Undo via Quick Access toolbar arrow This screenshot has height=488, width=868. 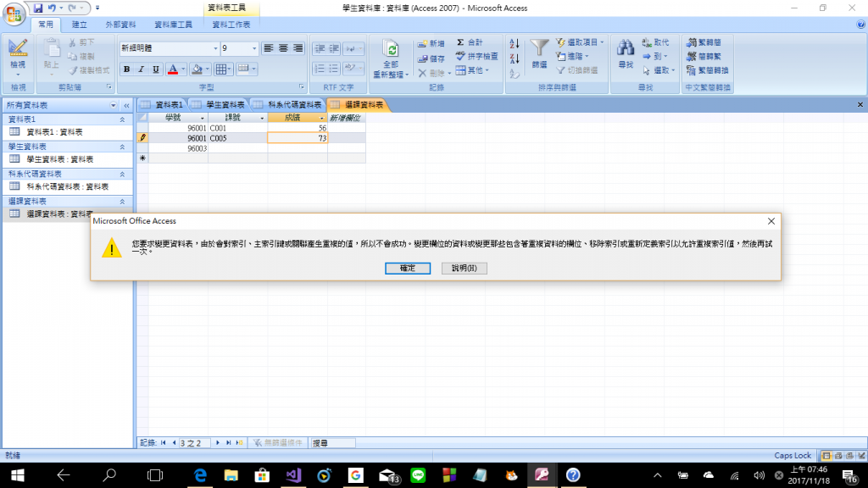pyautogui.click(x=52, y=8)
